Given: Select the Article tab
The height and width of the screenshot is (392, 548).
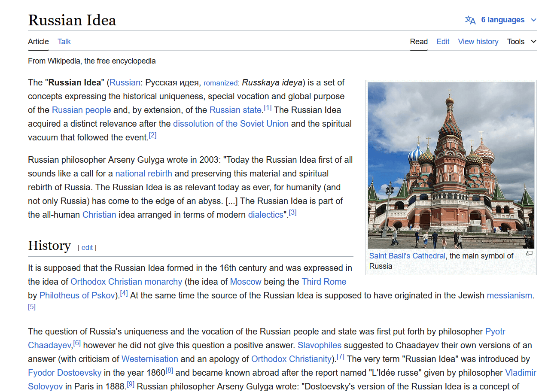Looking at the screenshot, I should coord(38,42).
